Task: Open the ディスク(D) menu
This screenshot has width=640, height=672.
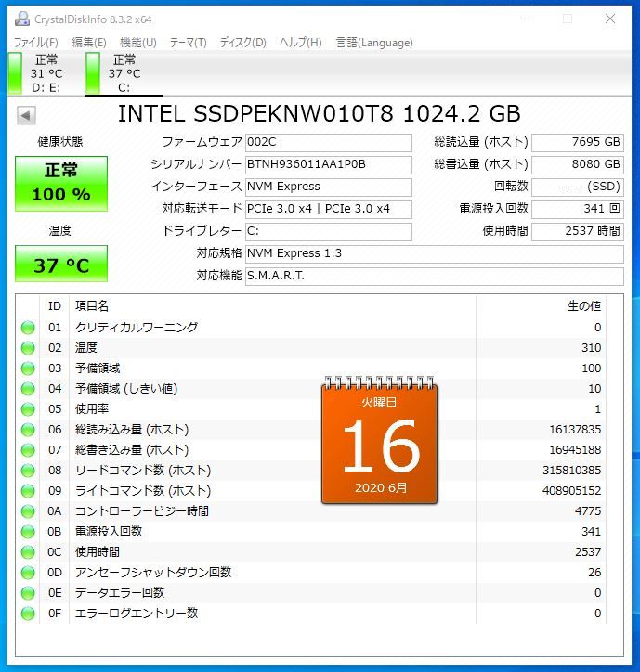Action: pyautogui.click(x=242, y=43)
